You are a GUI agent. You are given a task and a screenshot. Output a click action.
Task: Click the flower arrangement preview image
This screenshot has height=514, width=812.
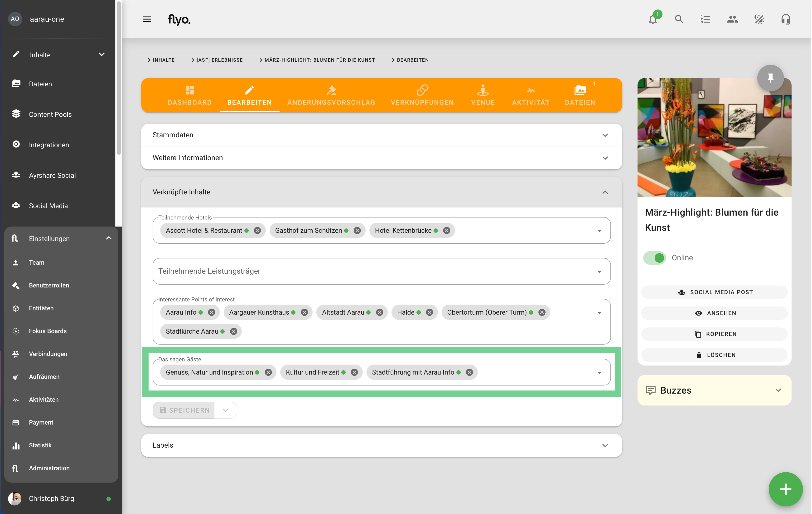click(714, 138)
